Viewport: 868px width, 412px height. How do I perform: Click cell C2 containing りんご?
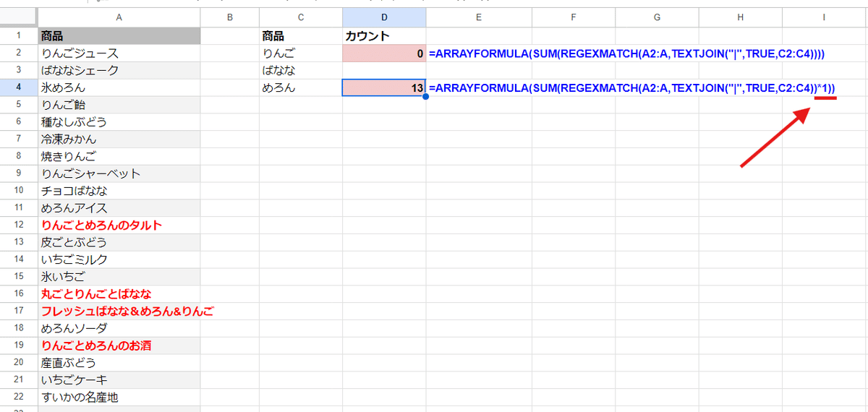click(301, 53)
